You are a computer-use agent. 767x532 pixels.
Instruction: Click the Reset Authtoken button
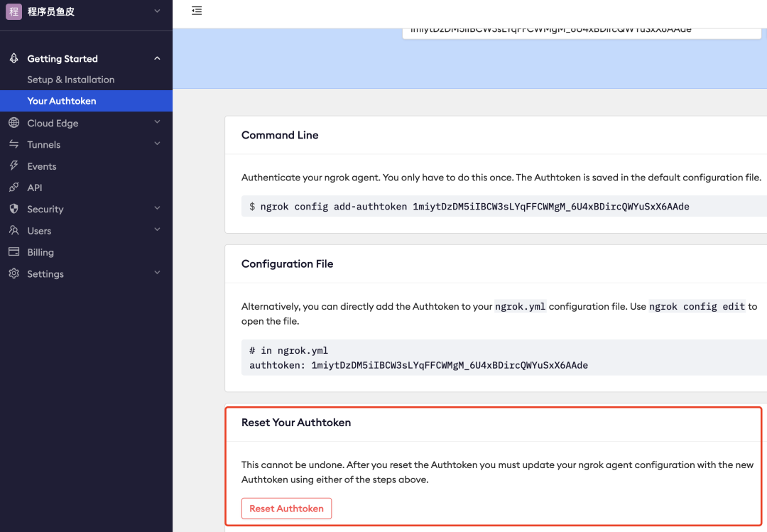(x=286, y=509)
